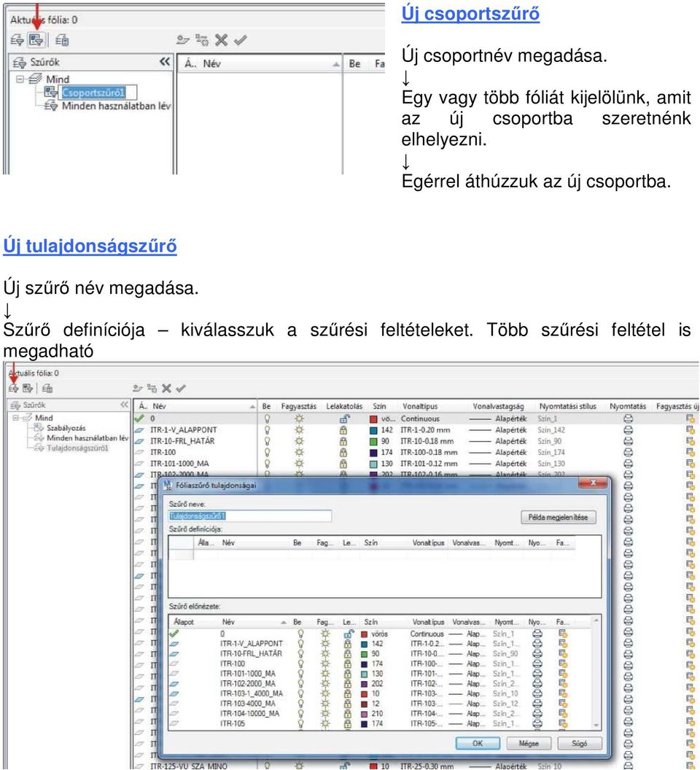Select Szabályozás filter in tree
The width and height of the screenshot is (700, 770).
point(66,428)
